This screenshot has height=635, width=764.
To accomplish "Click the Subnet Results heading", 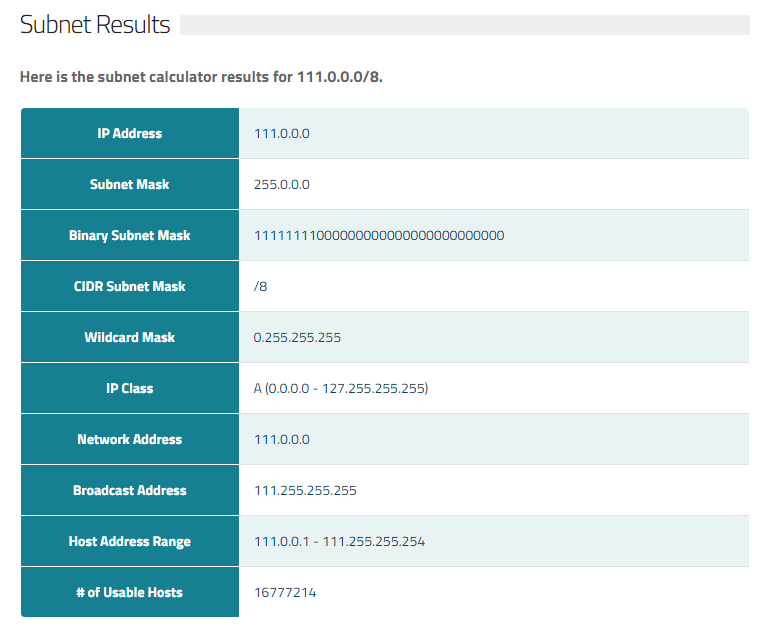I will pyautogui.click(x=95, y=25).
